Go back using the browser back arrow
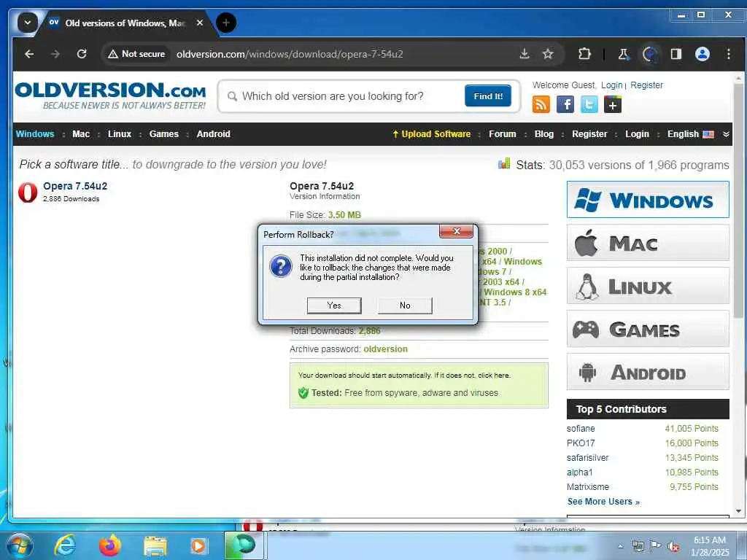Screen dimensions: 747x560 point(29,54)
